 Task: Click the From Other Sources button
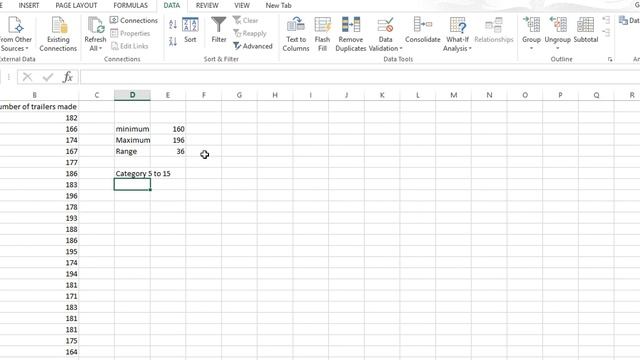(x=16, y=34)
